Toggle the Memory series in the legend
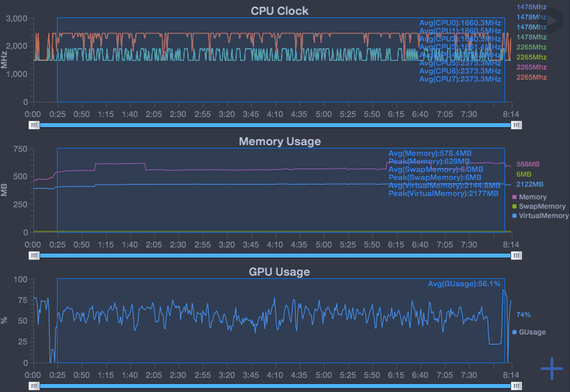The image size is (570, 392). 533,197
